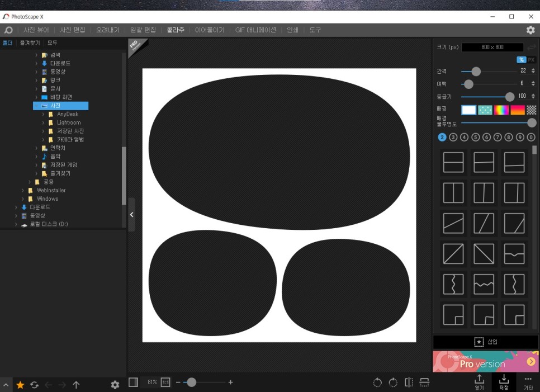Rotate the collage counterclockwise
Screen dimensions: 540x392
pyautogui.click(x=377, y=382)
